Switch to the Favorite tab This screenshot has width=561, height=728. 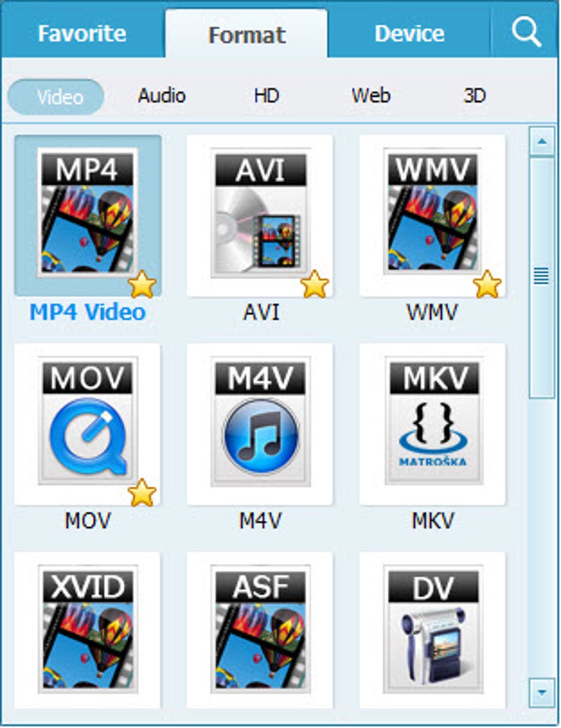81,33
